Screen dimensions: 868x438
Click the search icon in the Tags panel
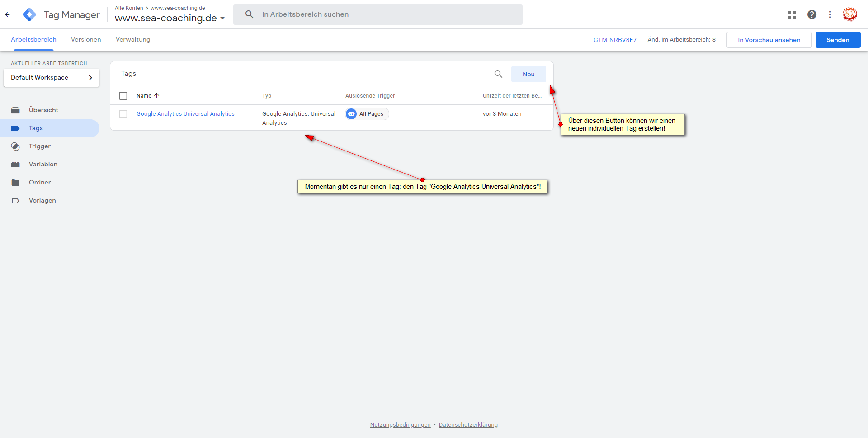(x=498, y=74)
